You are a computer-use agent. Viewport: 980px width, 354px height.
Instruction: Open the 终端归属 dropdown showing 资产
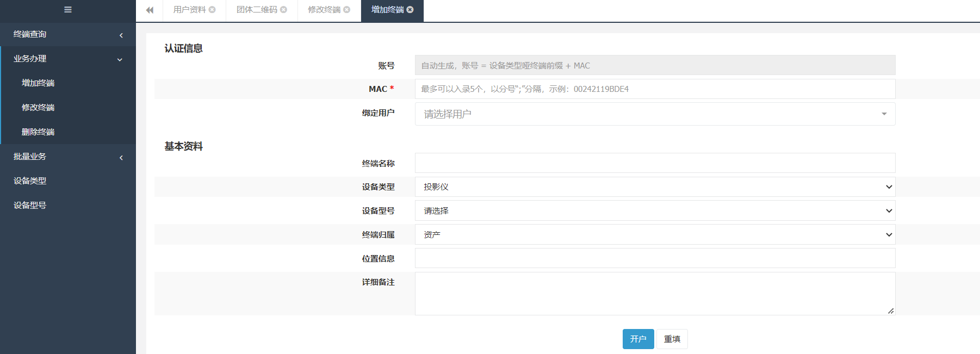[655, 235]
